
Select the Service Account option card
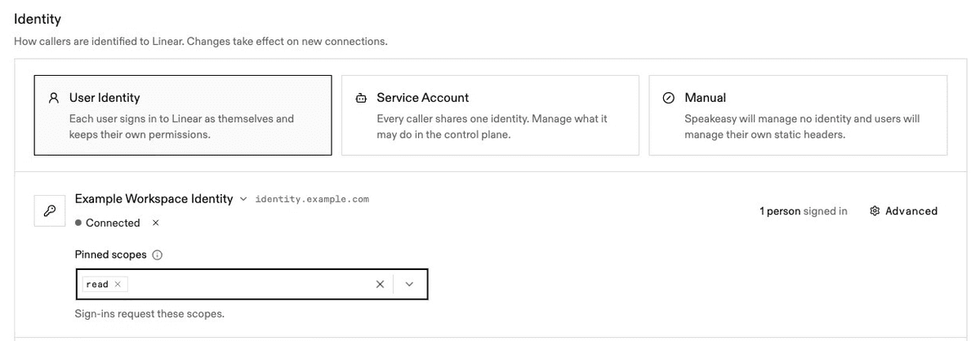pyautogui.click(x=490, y=115)
